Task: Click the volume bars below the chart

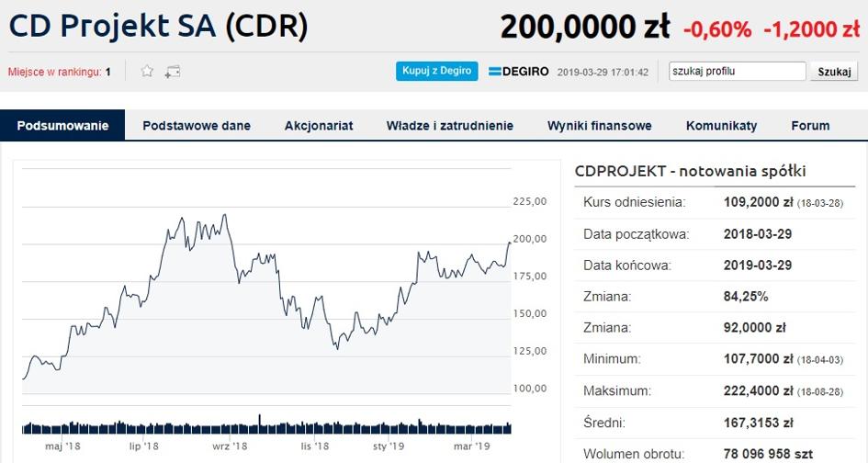Action: (266, 426)
